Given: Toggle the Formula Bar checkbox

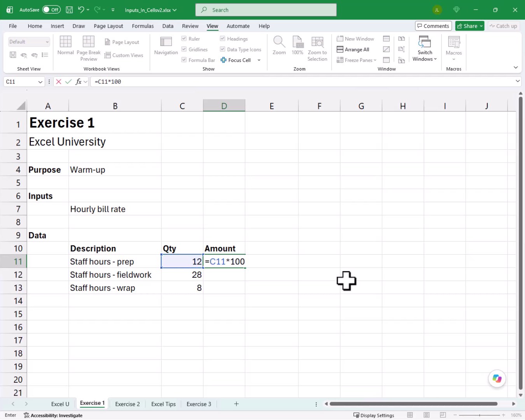Looking at the screenshot, I should [x=184, y=60].
